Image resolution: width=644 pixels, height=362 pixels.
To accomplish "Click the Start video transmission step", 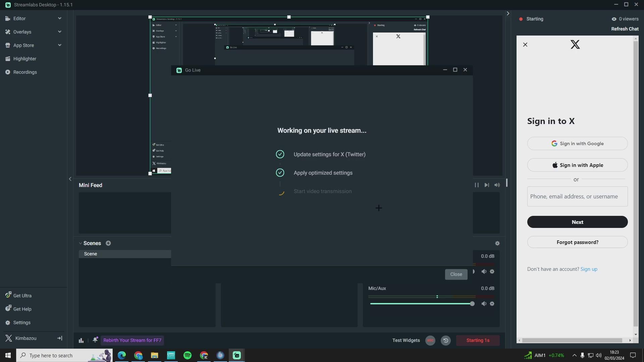I will tap(323, 191).
